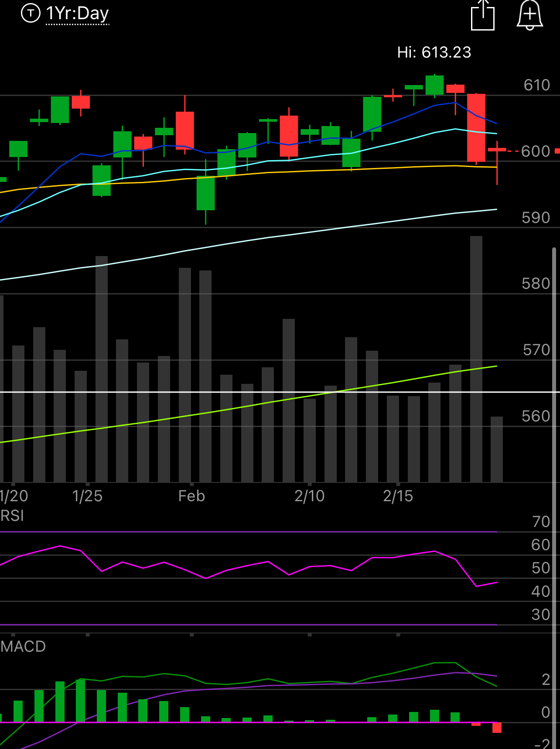
Task: Select the 610 price axis label
Action: pyautogui.click(x=537, y=85)
